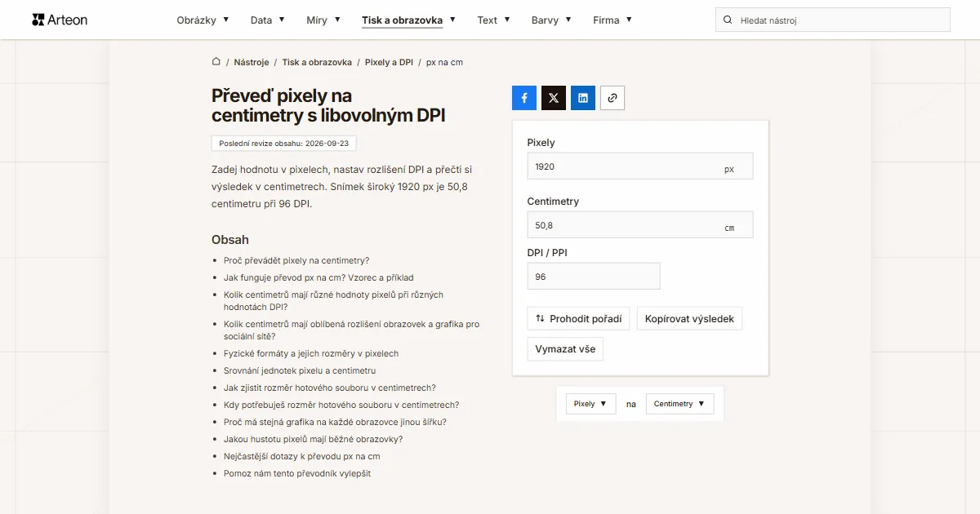Share page on LinkedIn
Screen dimensions: 980x514
click(x=583, y=98)
